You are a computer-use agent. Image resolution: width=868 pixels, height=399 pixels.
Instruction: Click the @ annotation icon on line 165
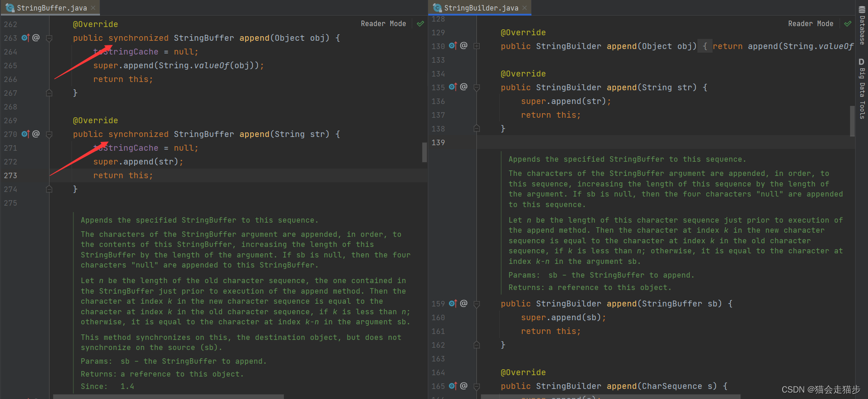click(464, 386)
